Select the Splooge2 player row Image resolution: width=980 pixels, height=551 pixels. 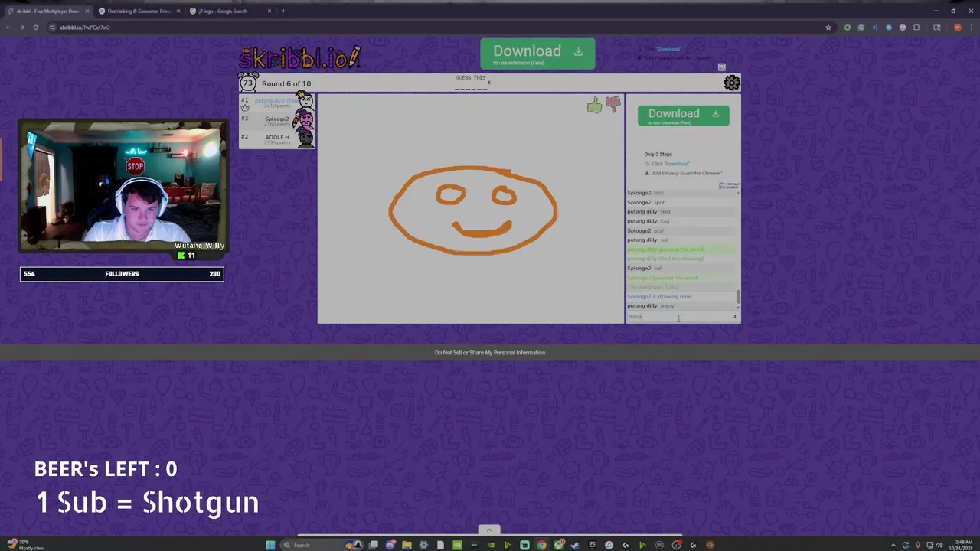277,120
